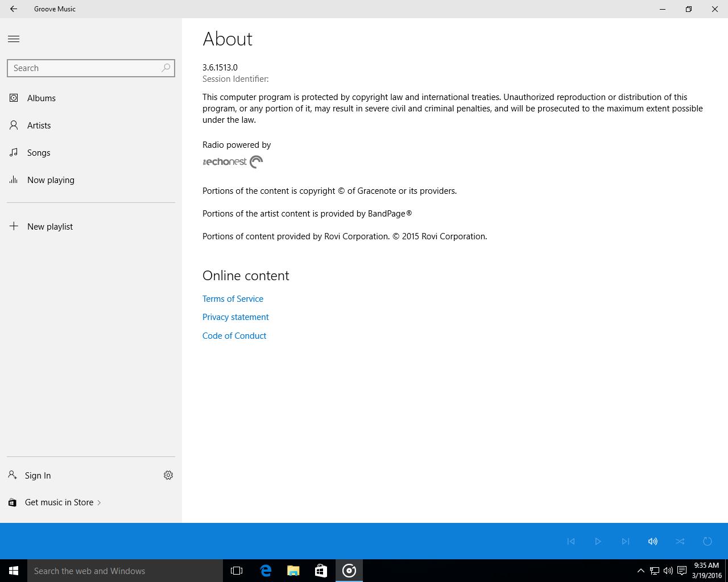
Task: Create a New playlist
Action: pos(50,227)
